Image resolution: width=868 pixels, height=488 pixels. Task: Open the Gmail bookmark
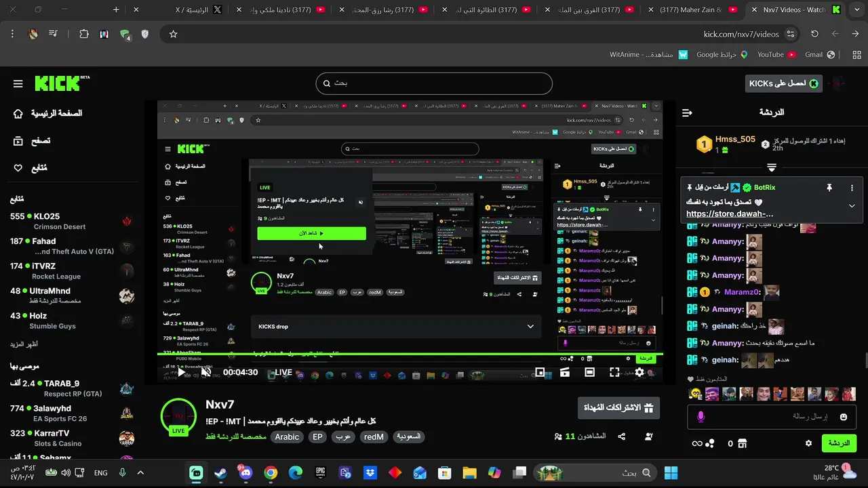point(819,54)
